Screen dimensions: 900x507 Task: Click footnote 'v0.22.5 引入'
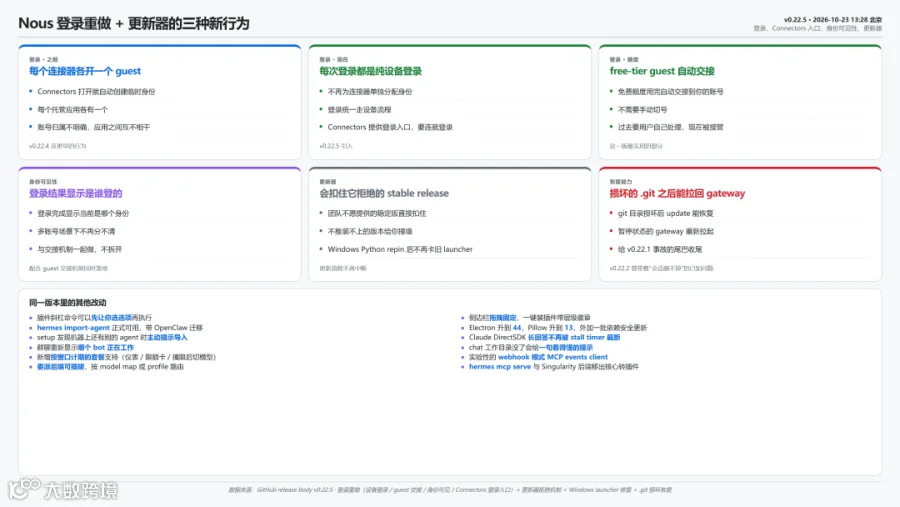pos(336,146)
